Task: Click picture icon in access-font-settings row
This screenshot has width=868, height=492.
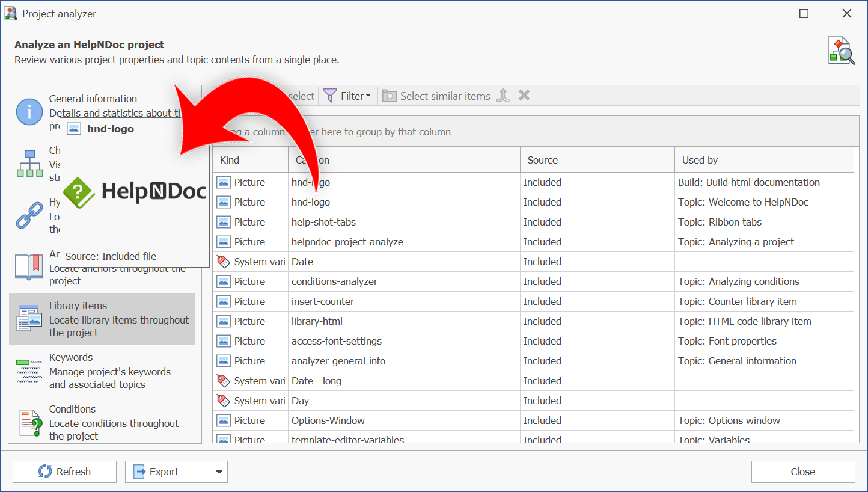Action: pyautogui.click(x=224, y=341)
